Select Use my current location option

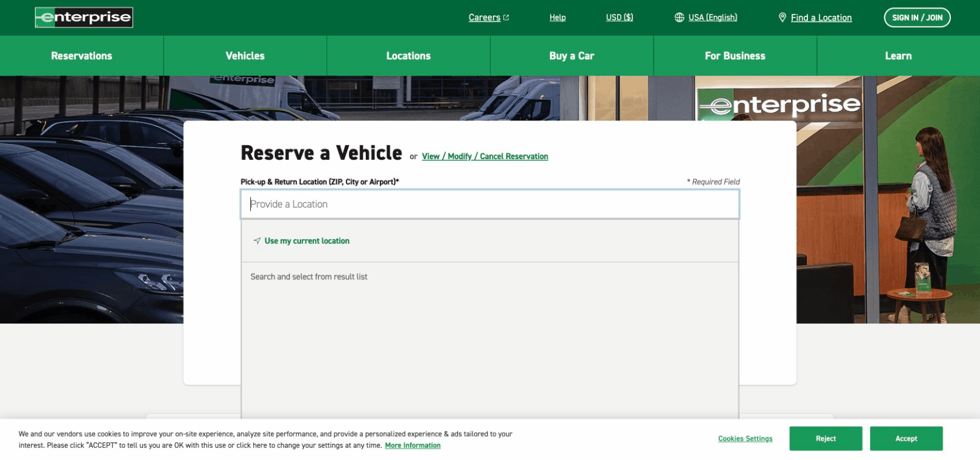pyautogui.click(x=306, y=241)
